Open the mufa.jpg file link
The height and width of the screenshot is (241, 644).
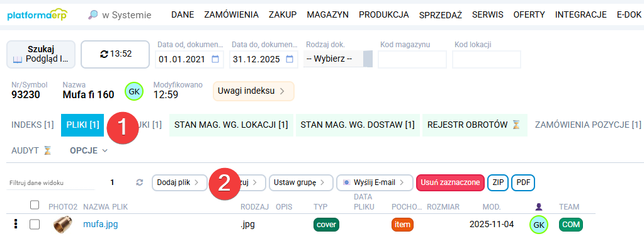(101, 224)
